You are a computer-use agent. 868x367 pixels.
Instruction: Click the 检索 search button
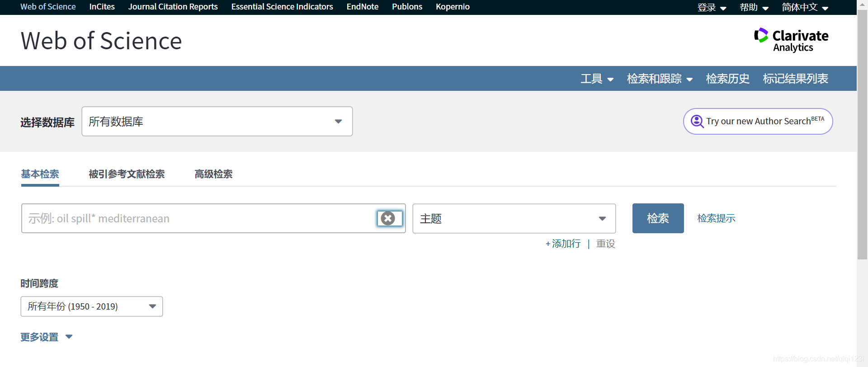click(x=658, y=218)
